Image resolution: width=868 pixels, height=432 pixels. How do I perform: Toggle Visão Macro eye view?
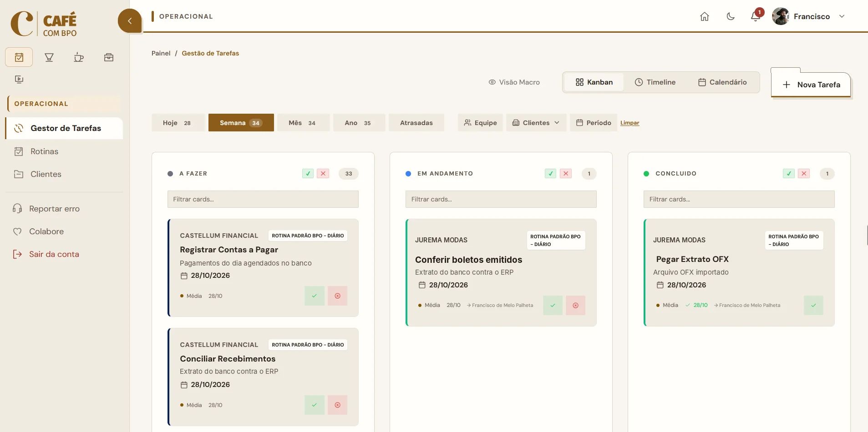(x=514, y=82)
